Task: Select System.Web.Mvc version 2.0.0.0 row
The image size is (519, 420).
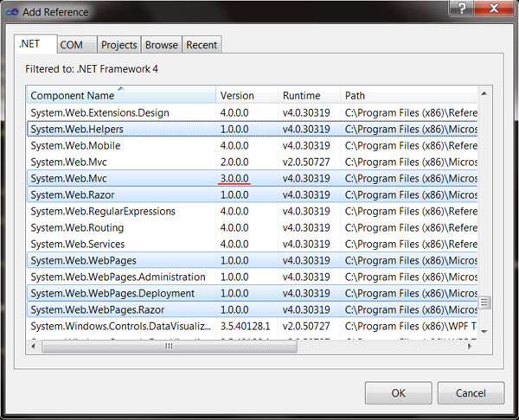Action: tap(253, 162)
